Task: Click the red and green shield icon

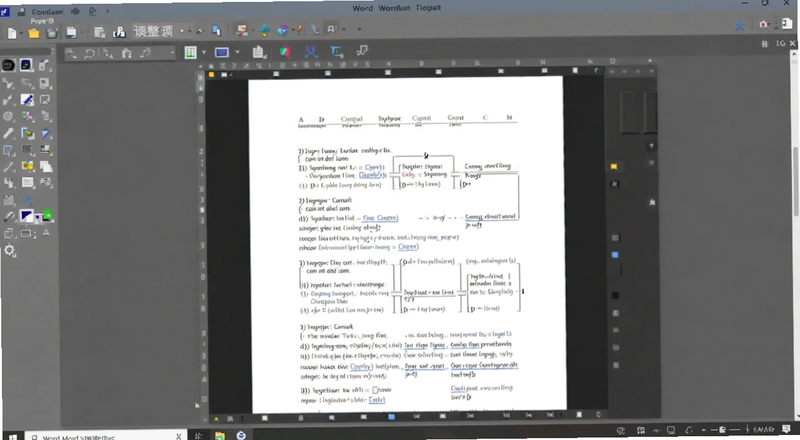Action: (x=285, y=52)
